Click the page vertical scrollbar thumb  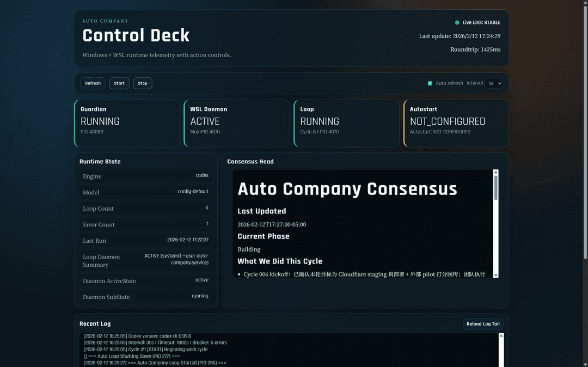pos(585,131)
